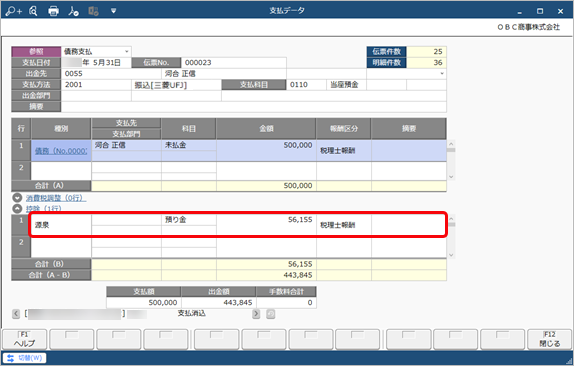
Task: Click empty 種別 cell in payment row 2
Action: 61,171
